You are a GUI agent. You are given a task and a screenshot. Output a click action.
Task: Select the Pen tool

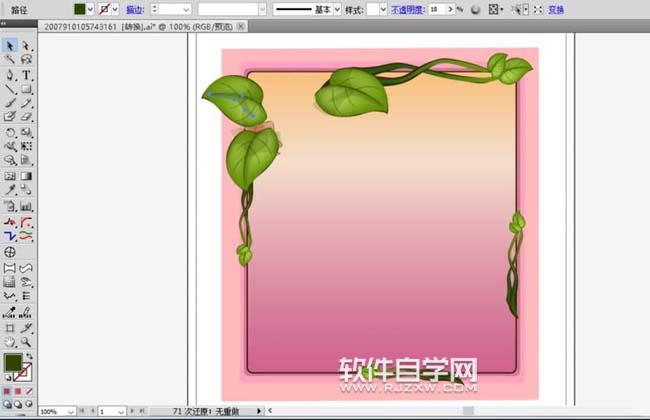click(10, 75)
